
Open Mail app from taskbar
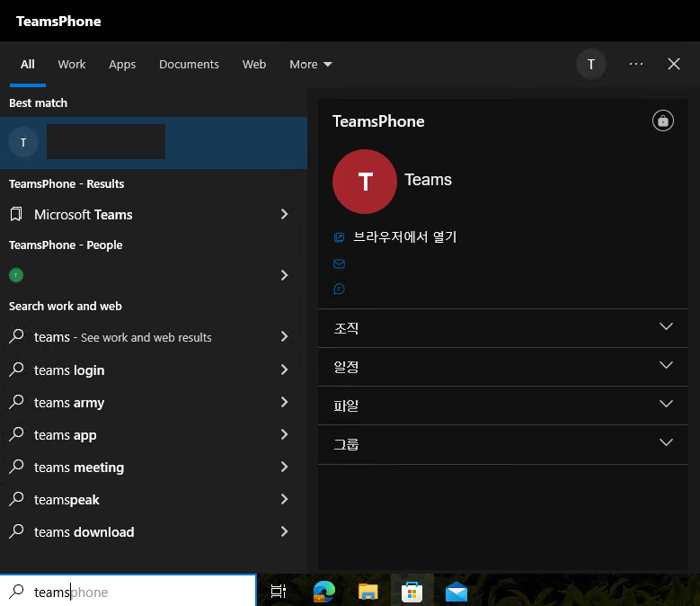click(456, 593)
